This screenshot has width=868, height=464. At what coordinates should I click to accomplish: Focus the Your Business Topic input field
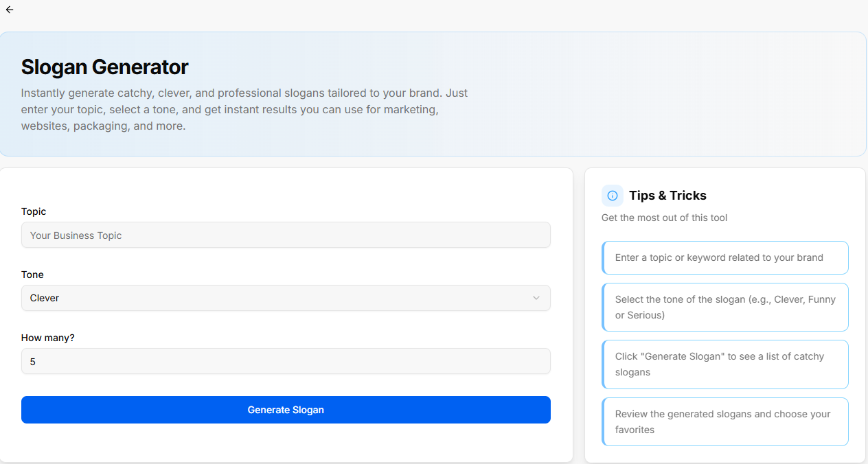pos(286,235)
